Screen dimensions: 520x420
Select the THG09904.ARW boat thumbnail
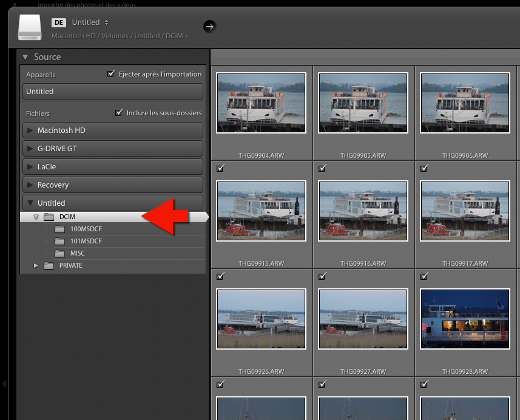coord(261,103)
